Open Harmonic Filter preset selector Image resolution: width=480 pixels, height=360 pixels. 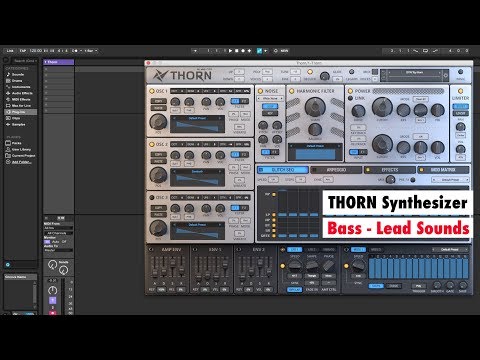(315, 146)
